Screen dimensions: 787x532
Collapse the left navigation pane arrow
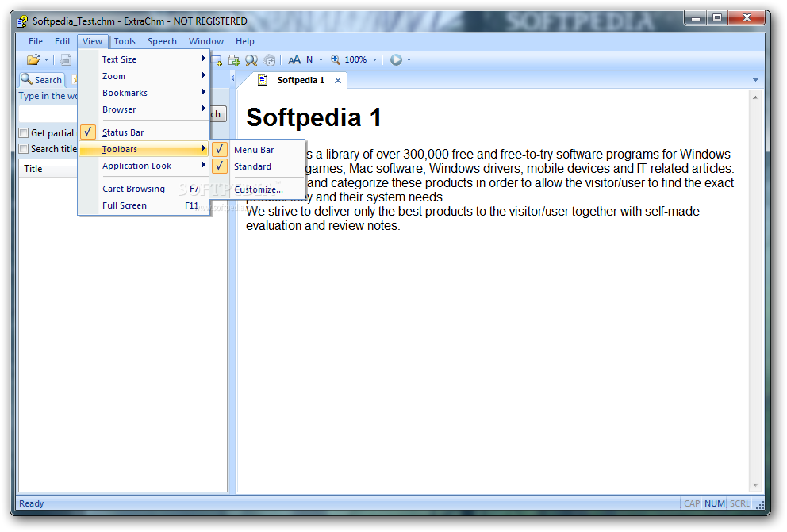point(232,78)
